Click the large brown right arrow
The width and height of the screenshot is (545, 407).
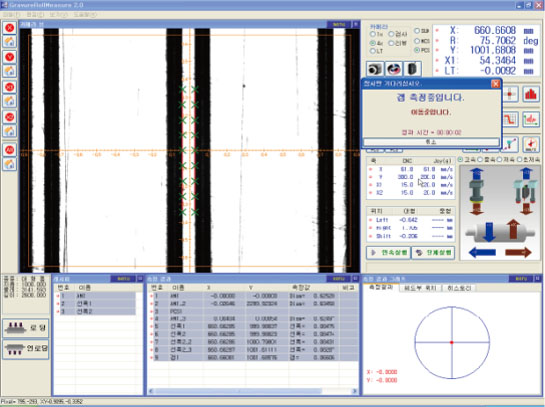[518, 252]
